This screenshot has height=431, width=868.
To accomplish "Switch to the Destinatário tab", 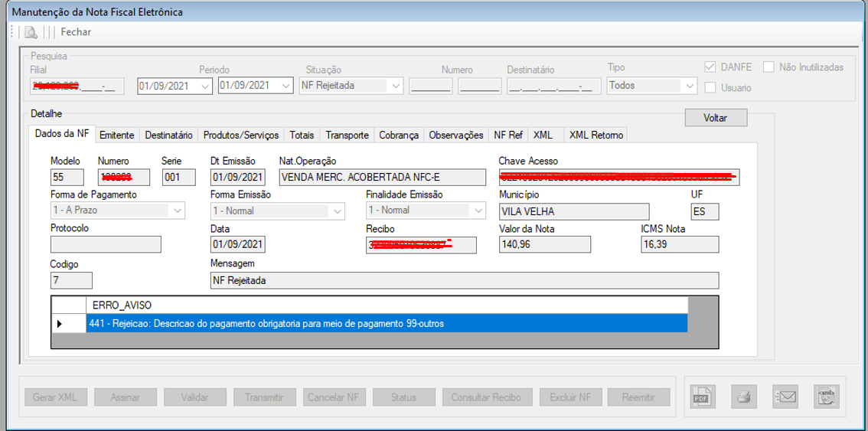I will coord(169,135).
